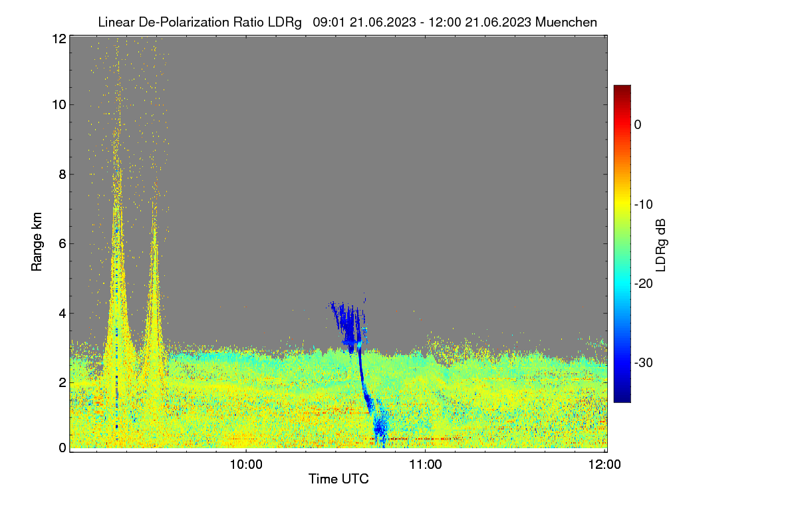Click the colorbar -30 dB label

[x=645, y=363]
